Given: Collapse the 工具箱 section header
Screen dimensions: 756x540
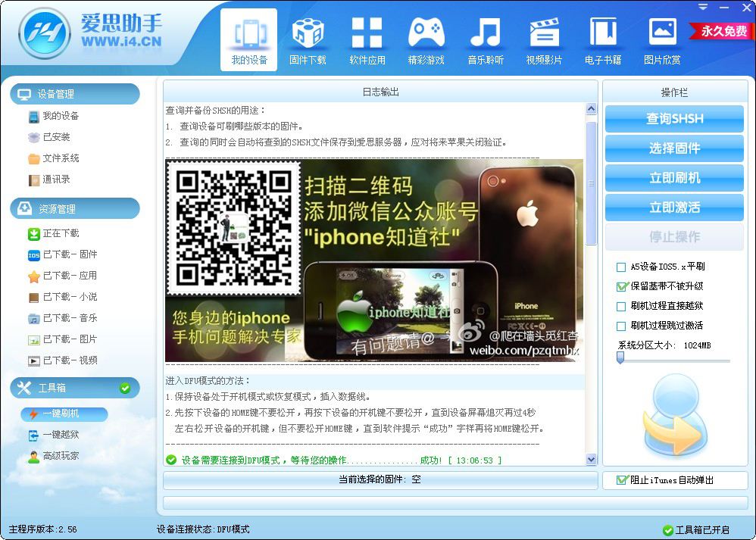Looking at the screenshot, I should [x=75, y=388].
